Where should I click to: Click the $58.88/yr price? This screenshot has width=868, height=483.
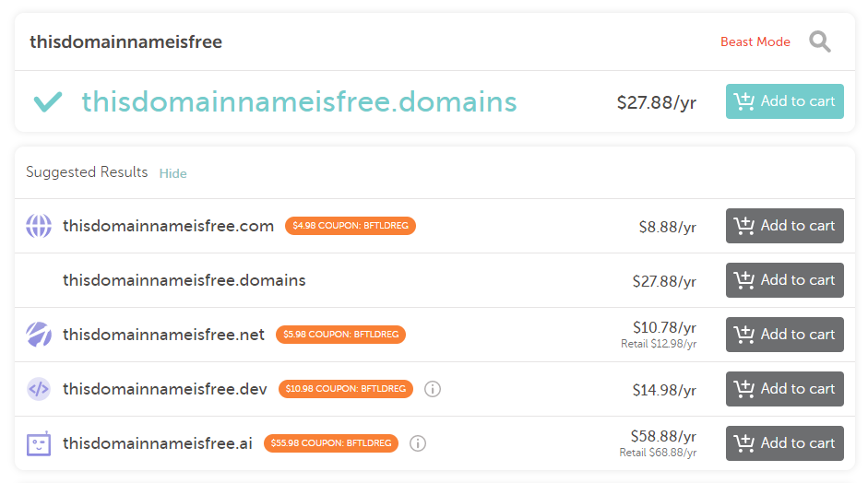click(664, 437)
